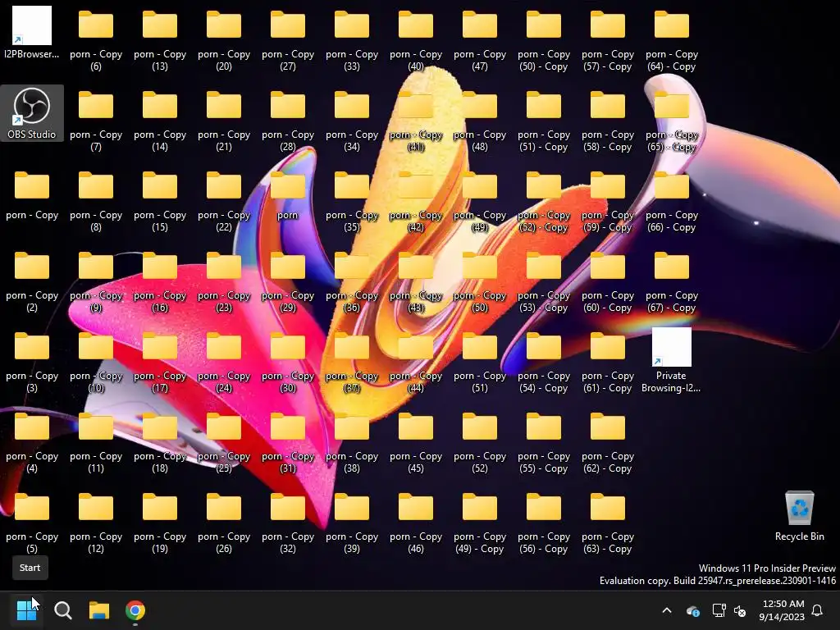840x630 pixels.
Task: Select the OBS Studio shortcut
Action: tap(32, 113)
